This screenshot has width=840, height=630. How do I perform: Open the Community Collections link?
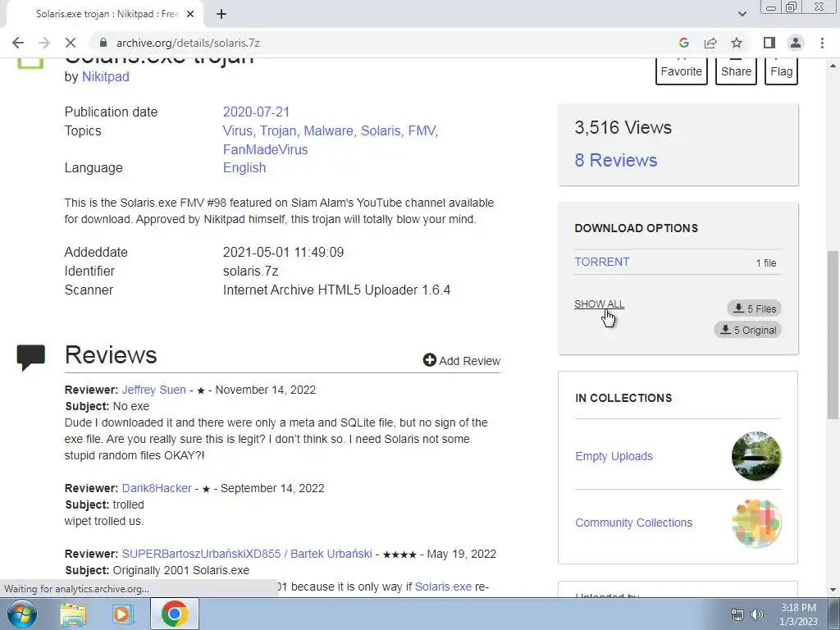tap(634, 523)
